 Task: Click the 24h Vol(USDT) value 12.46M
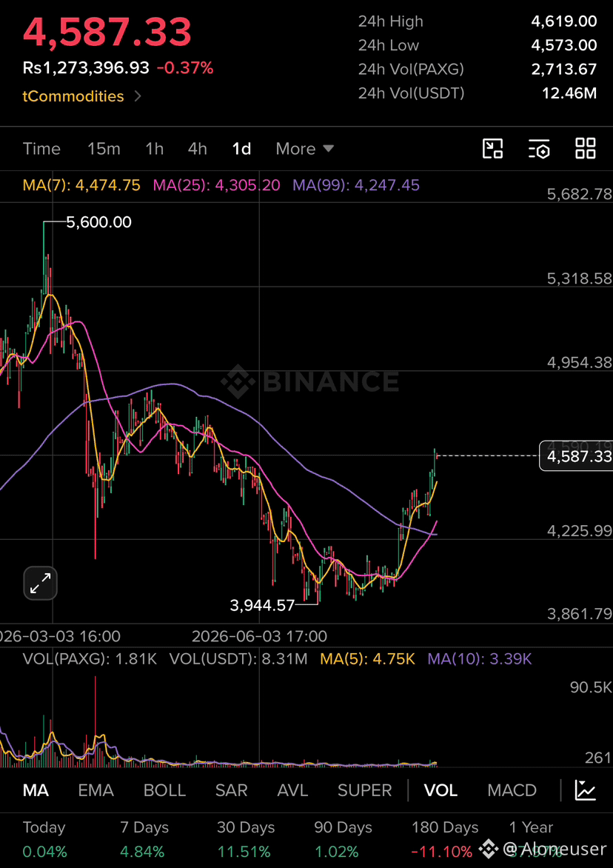click(x=569, y=93)
